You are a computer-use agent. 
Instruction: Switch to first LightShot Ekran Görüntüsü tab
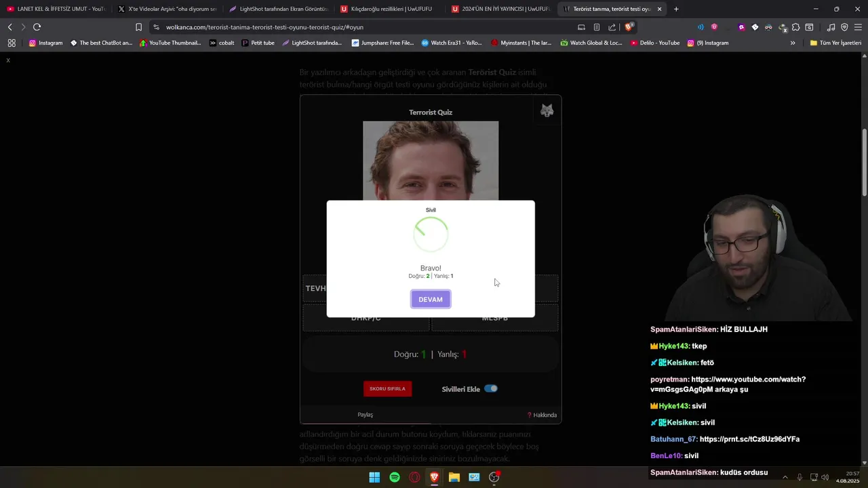pyautogui.click(x=278, y=9)
